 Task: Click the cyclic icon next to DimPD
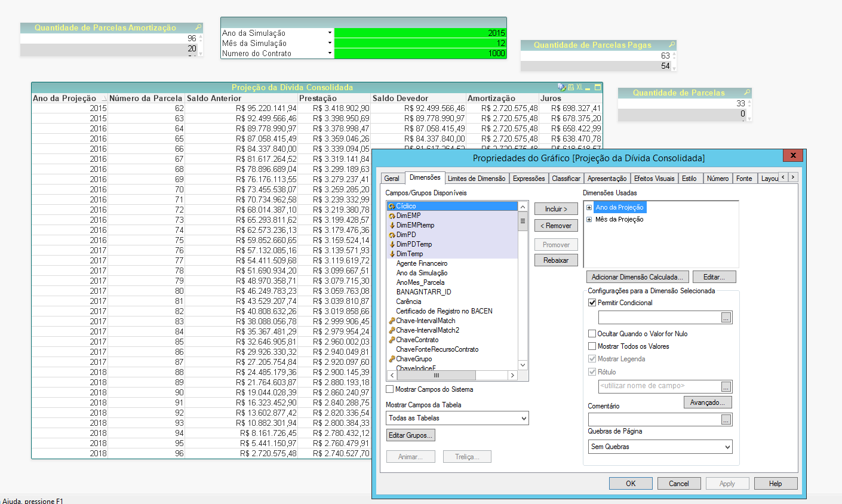point(392,235)
